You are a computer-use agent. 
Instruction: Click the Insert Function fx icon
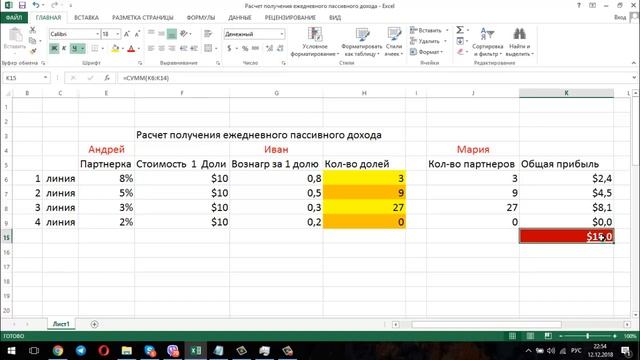(107, 78)
